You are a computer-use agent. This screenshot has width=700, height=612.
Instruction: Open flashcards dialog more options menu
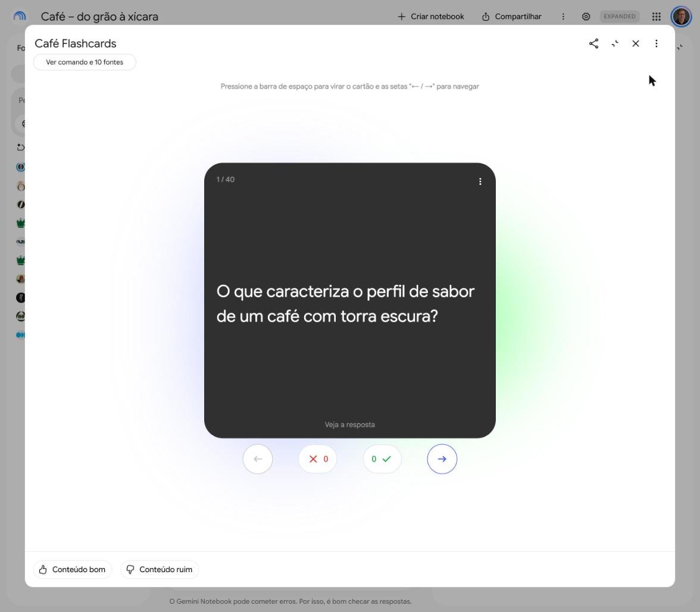coord(656,44)
